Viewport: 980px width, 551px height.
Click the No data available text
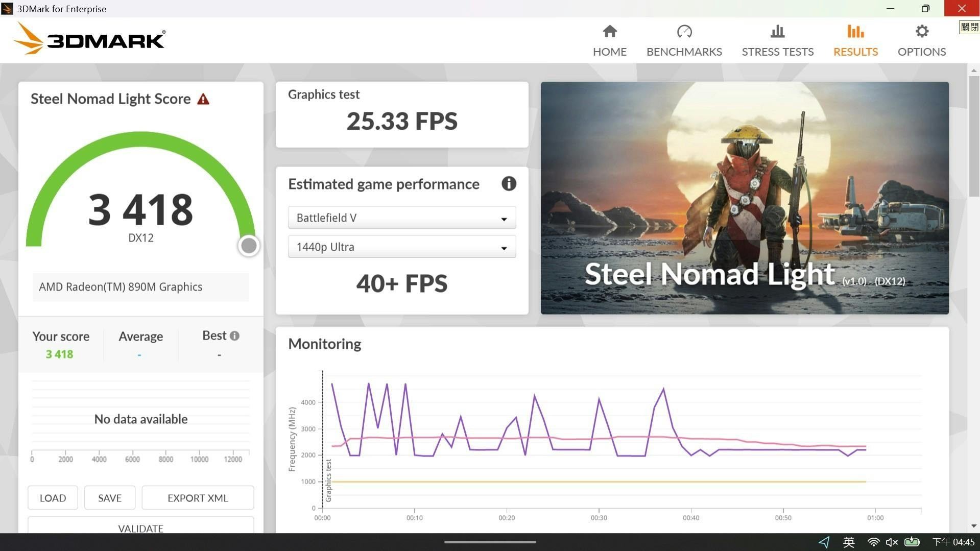141,419
